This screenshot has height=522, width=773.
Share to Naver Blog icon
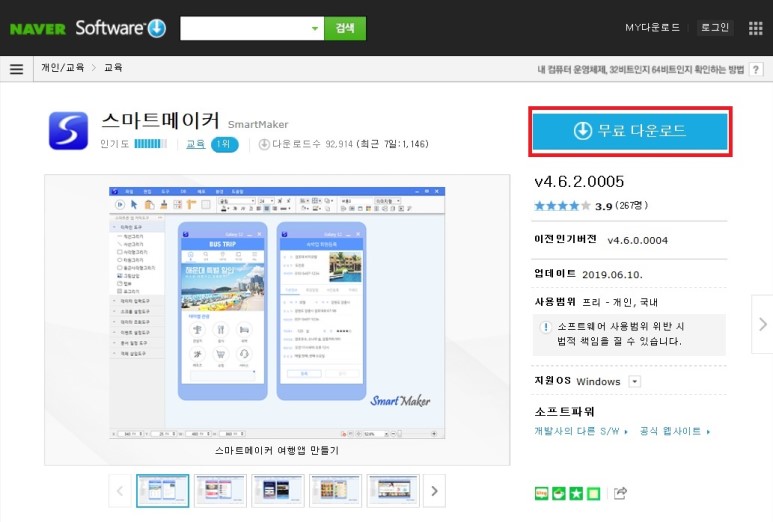click(x=541, y=493)
